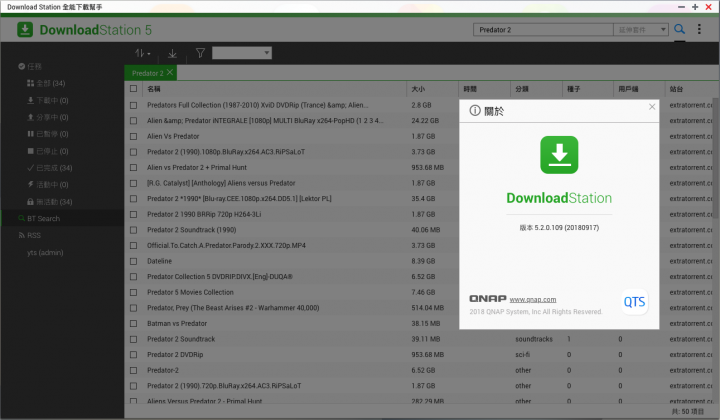Click the Predator 2 search field
The width and height of the screenshot is (720, 420).
[x=543, y=29]
